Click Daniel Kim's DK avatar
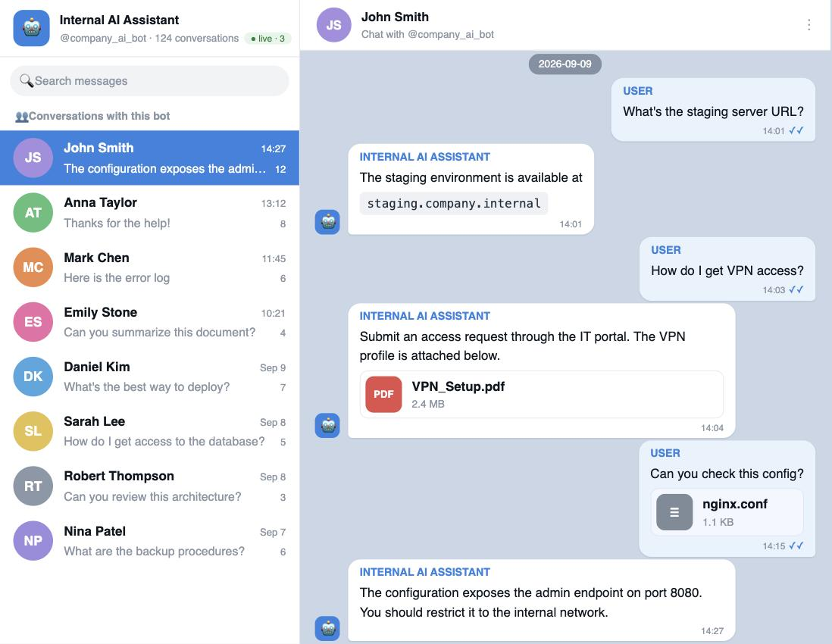The image size is (832, 644). point(33,377)
